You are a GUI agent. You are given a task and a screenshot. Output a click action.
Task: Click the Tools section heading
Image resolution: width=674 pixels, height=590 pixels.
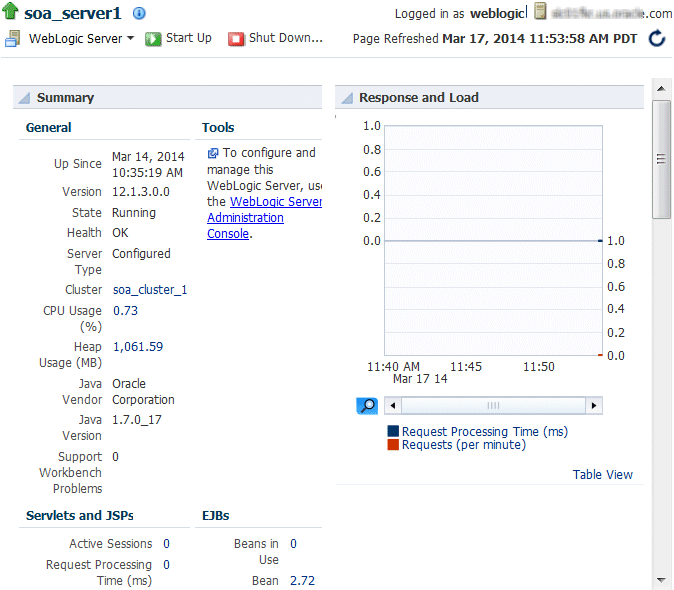[x=218, y=128]
